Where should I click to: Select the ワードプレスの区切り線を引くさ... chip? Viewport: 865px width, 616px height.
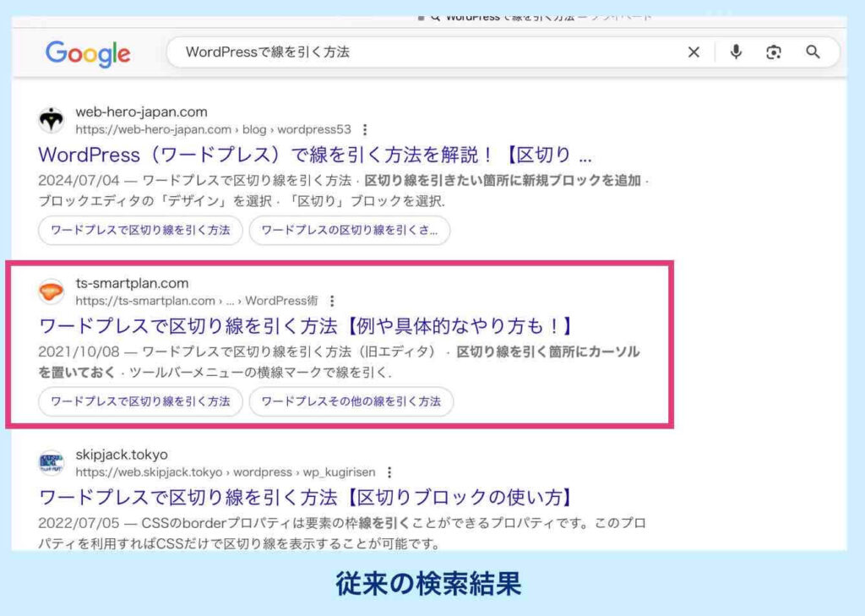coord(349,230)
